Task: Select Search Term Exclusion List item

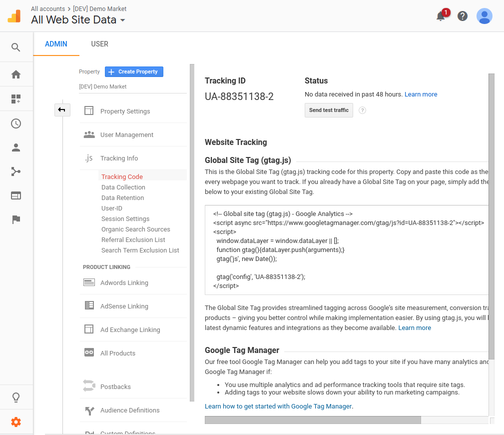Action: pyautogui.click(x=140, y=250)
